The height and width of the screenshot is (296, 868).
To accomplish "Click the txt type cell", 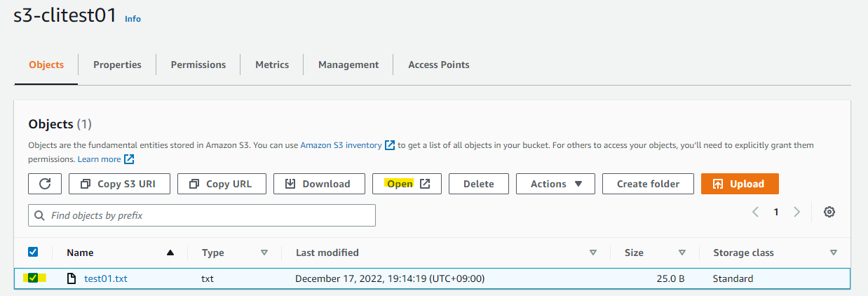I will [x=208, y=278].
